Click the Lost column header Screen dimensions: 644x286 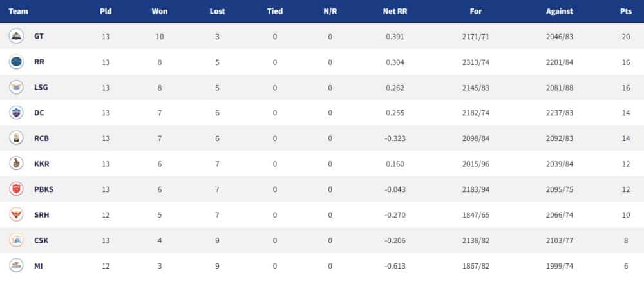pos(217,12)
